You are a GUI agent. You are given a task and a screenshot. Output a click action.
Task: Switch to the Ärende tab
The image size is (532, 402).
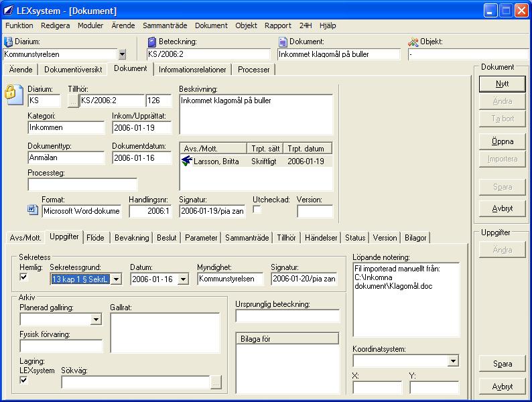coord(21,70)
